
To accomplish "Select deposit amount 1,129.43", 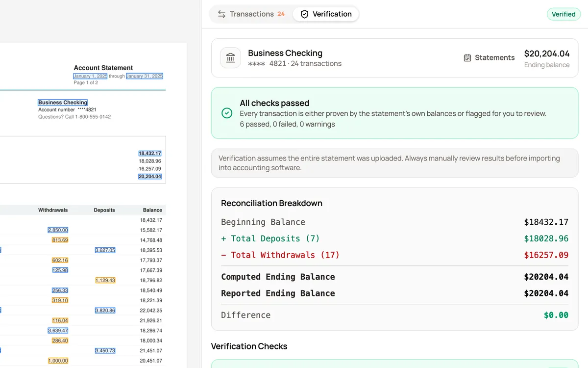I will coord(105,280).
